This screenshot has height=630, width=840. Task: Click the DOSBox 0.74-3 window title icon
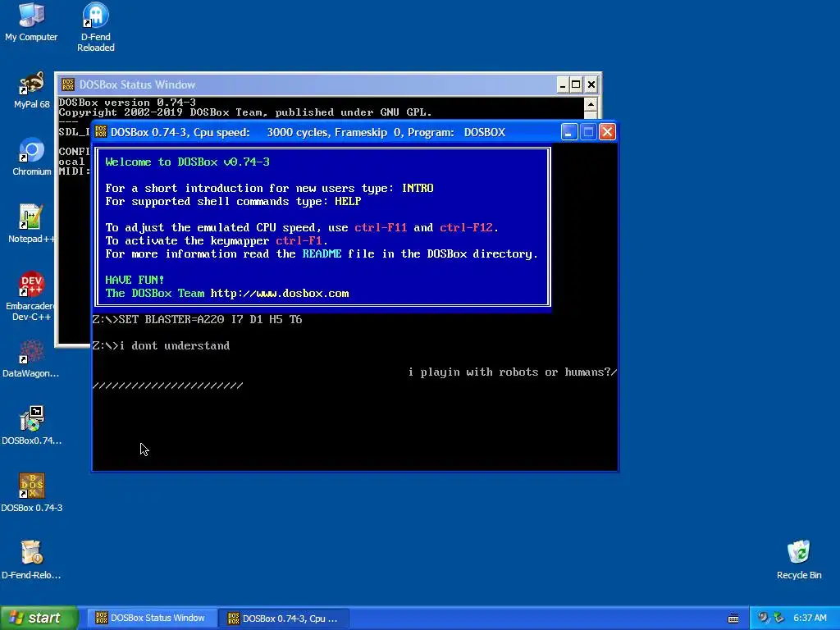click(x=101, y=132)
